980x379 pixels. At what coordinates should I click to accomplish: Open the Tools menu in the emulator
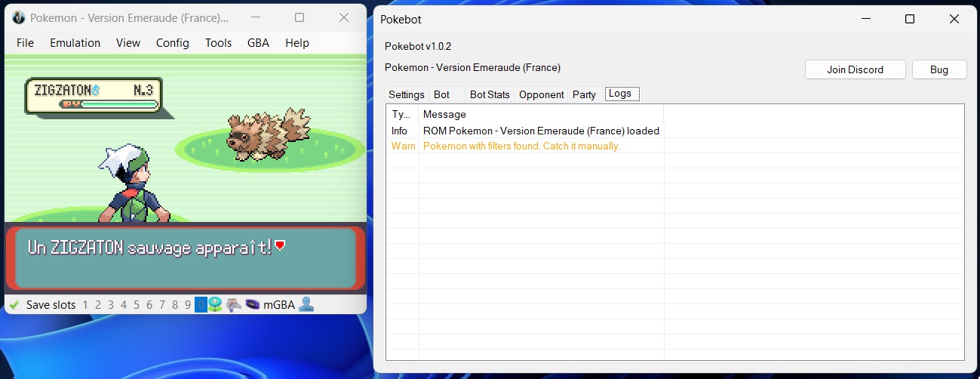pos(219,43)
